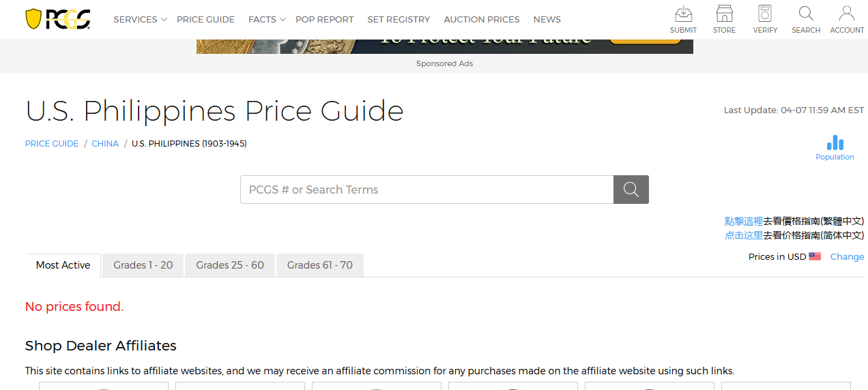Image resolution: width=868 pixels, height=390 pixels.
Task: Click China breadcrumb link
Action: [x=105, y=144]
